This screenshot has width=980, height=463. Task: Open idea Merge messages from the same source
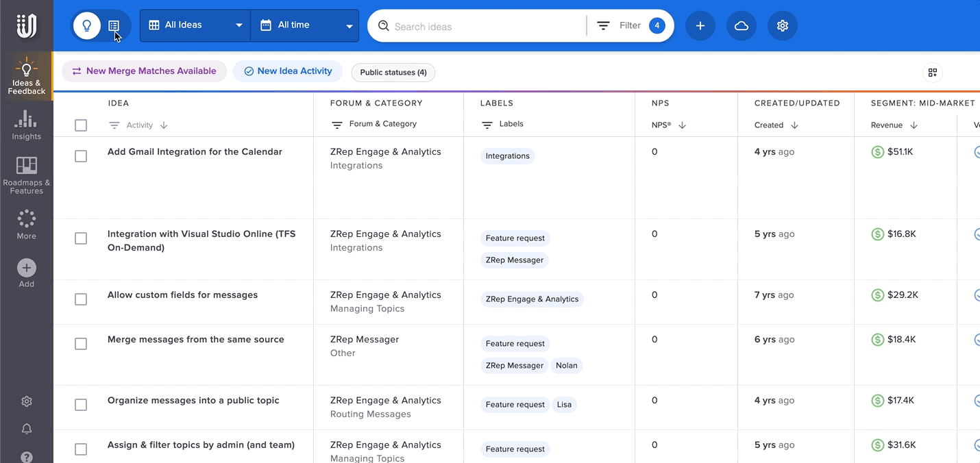(x=195, y=340)
